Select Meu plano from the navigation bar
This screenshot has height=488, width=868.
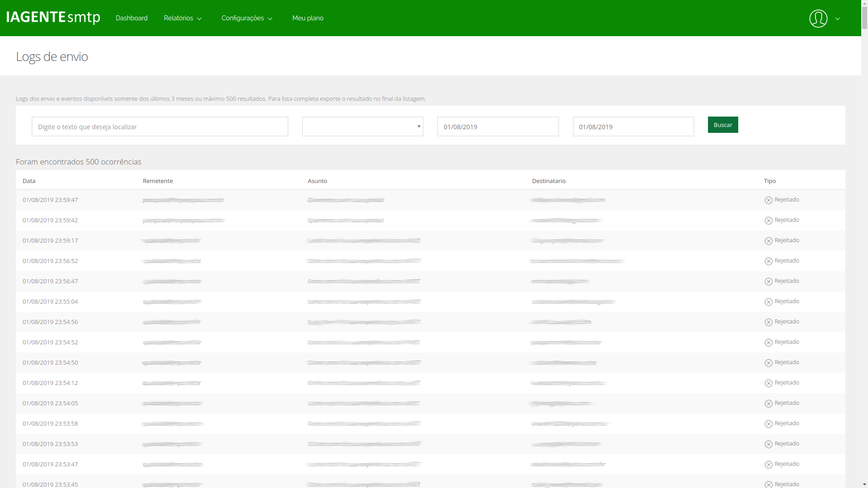click(308, 18)
